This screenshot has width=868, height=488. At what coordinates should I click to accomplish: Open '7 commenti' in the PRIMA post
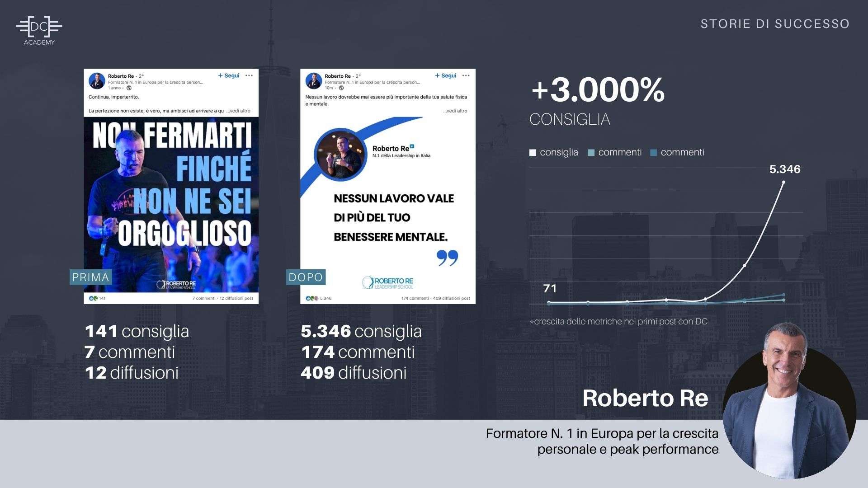coord(204,298)
